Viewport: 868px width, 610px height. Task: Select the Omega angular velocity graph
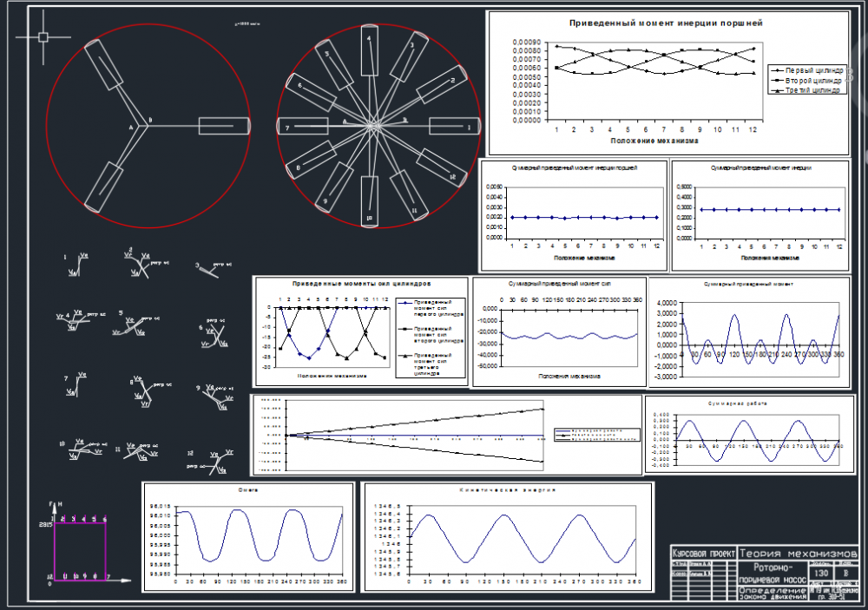248,537
